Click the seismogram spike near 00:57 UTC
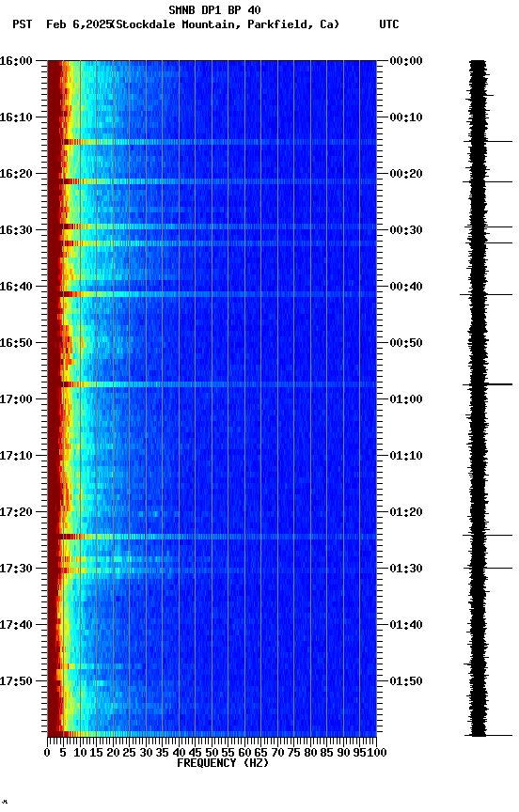Image resolution: width=519 pixels, height=812 pixels. pyautogui.click(x=487, y=384)
